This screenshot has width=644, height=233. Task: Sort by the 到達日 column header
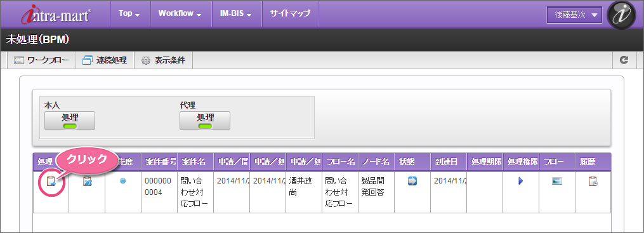tap(449, 161)
